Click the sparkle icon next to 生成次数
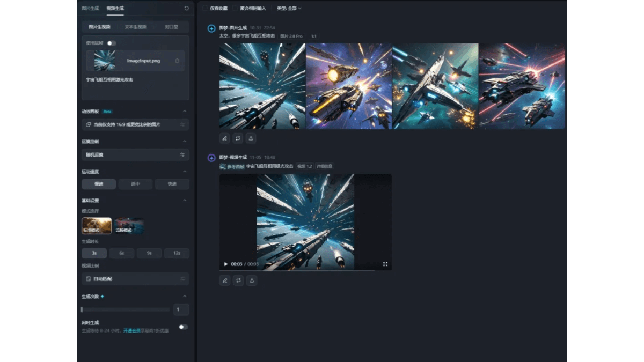The image size is (644, 362). [103, 296]
